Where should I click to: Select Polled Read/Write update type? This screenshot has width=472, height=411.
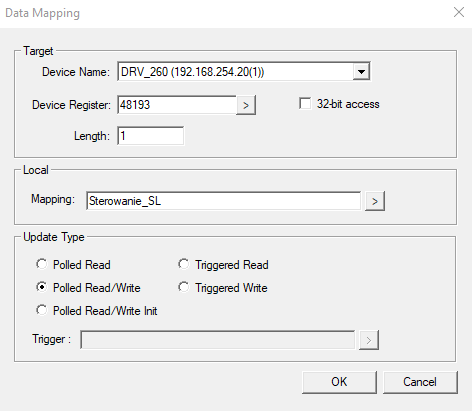pyautogui.click(x=42, y=287)
